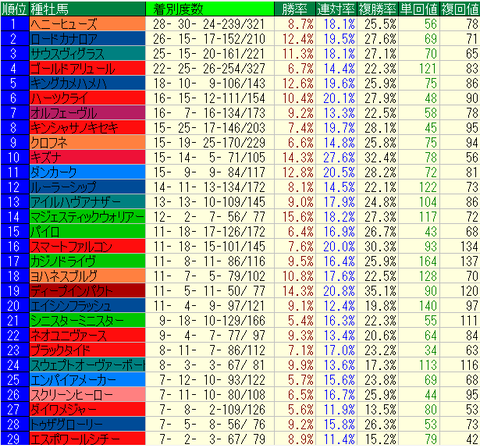
Task: Select the stallion ディープインパクト
Action: coord(87,291)
